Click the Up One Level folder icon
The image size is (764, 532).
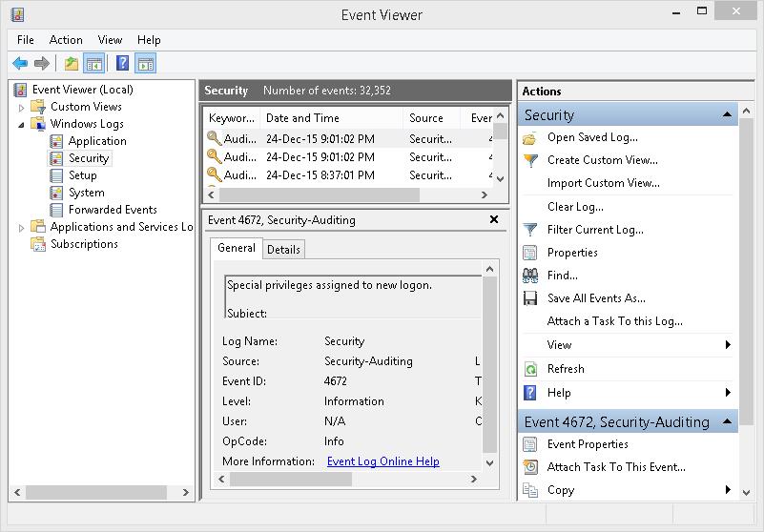click(x=72, y=63)
